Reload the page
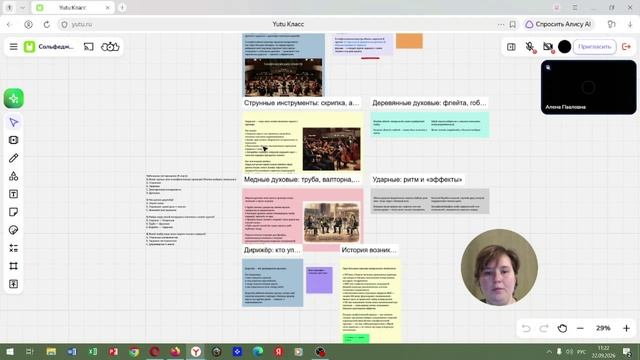This screenshot has height=360, width=640. pyautogui.click(x=47, y=24)
